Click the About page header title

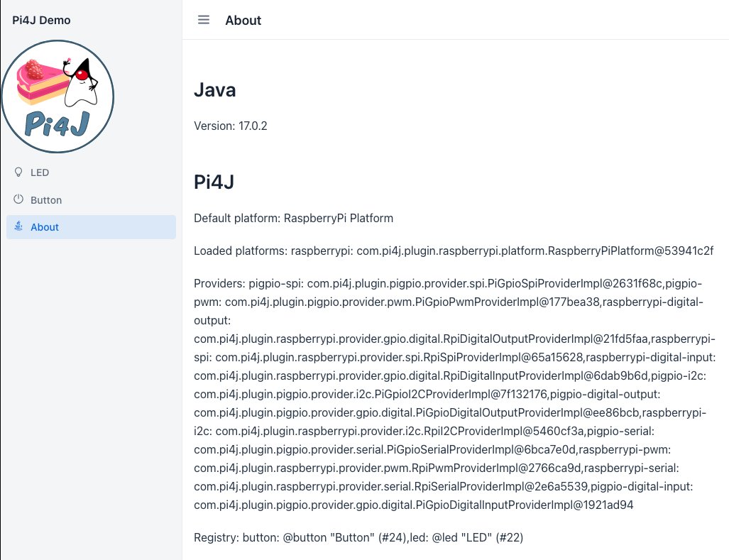[x=243, y=21]
